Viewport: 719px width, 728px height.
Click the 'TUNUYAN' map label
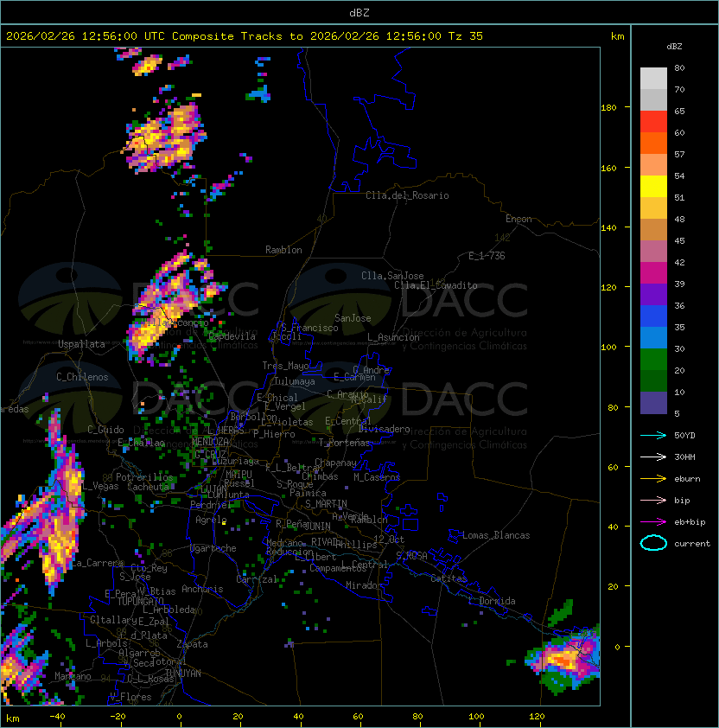183,674
